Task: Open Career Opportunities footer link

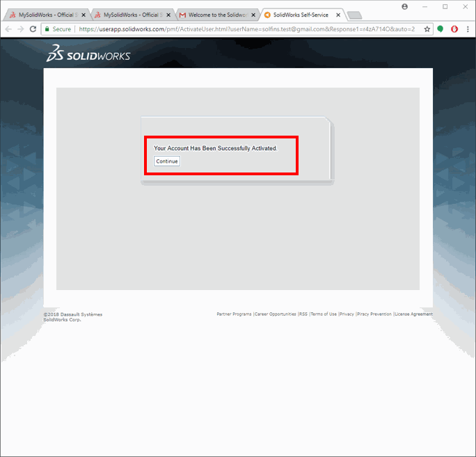Action: click(x=276, y=314)
